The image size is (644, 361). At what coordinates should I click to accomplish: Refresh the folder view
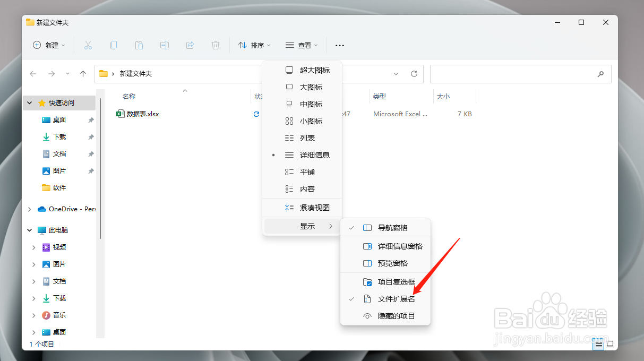(414, 74)
